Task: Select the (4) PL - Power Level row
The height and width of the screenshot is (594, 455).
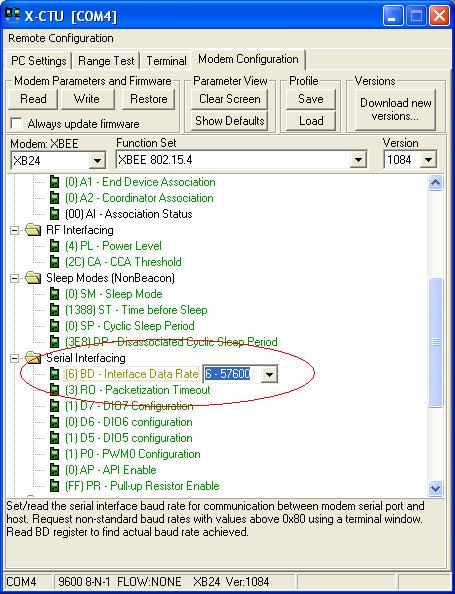Action: coord(113,246)
